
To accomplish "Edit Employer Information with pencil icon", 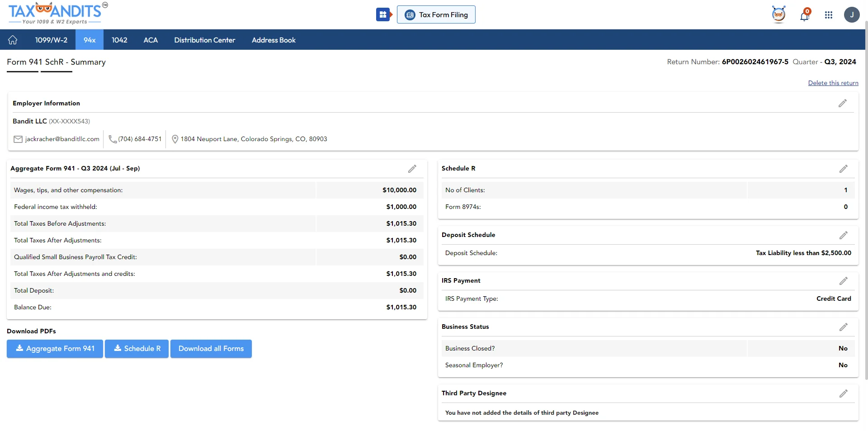I will [x=843, y=103].
